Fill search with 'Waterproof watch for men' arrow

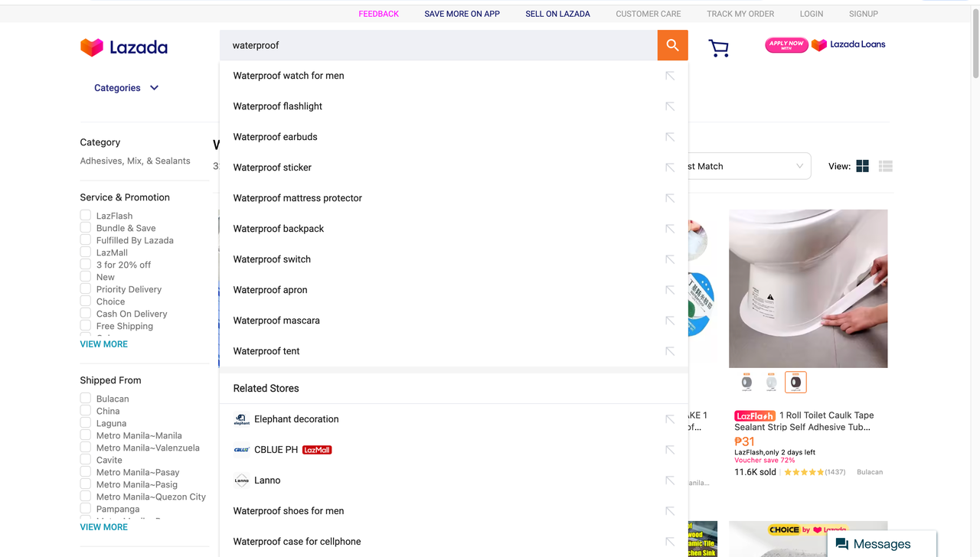click(x=670, y=76)
